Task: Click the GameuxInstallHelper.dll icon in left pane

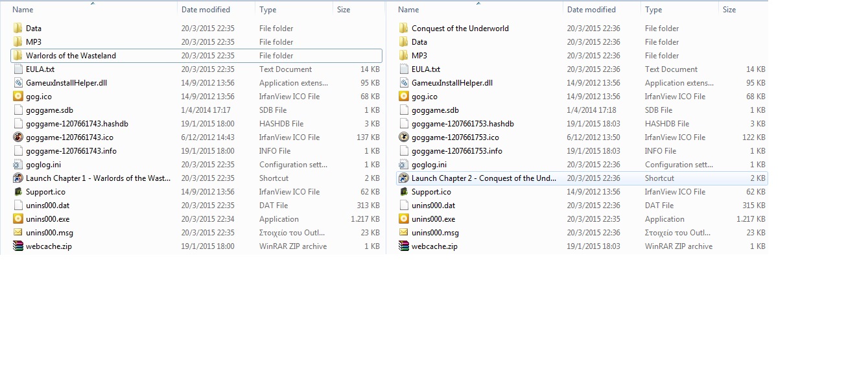Action: [18, 83]
